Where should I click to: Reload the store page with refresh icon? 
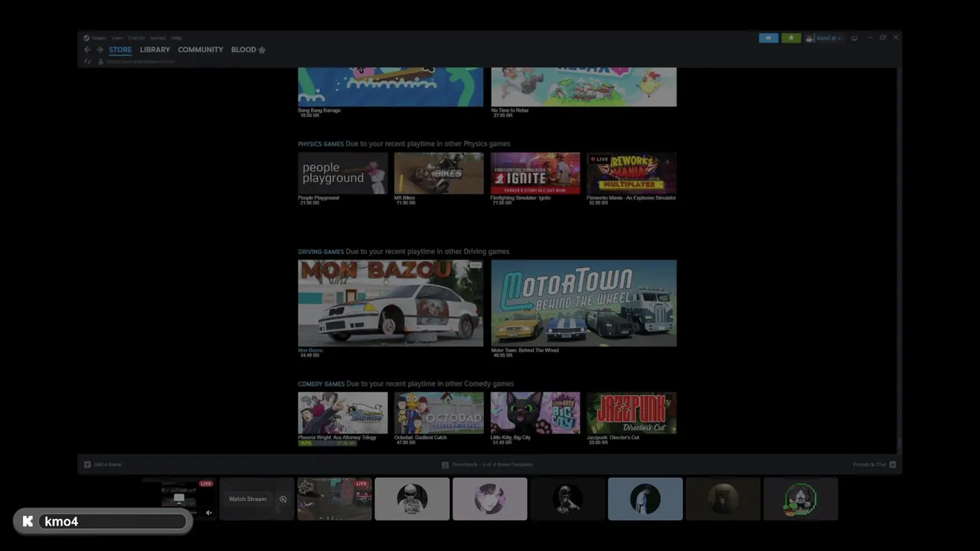(x=87, y=61)
